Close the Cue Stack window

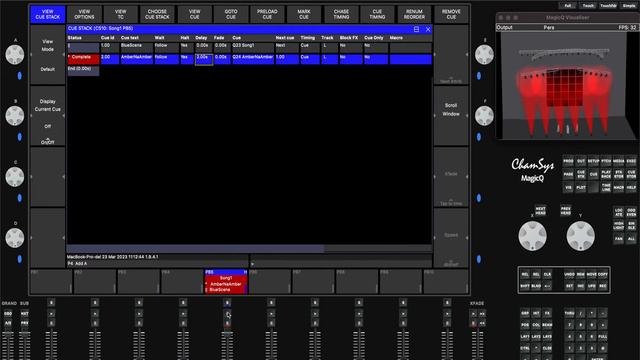(428, 29)
